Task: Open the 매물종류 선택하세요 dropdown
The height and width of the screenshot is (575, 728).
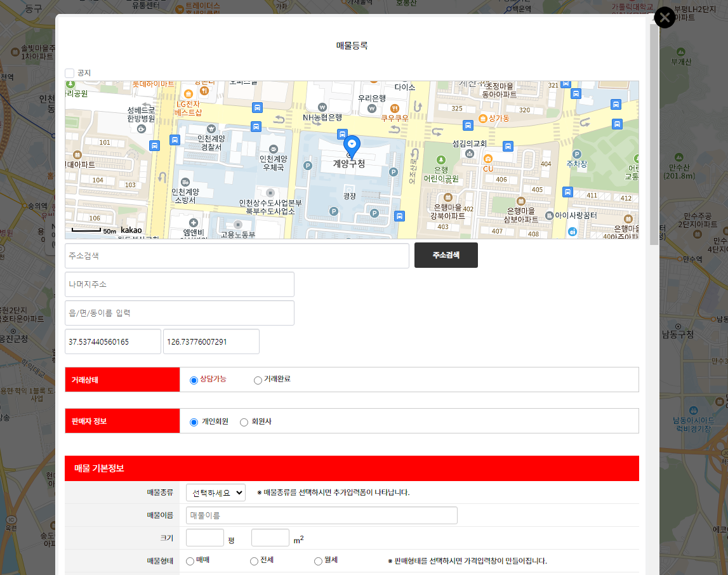Action: pyautogui.click(x=216, y=492)
